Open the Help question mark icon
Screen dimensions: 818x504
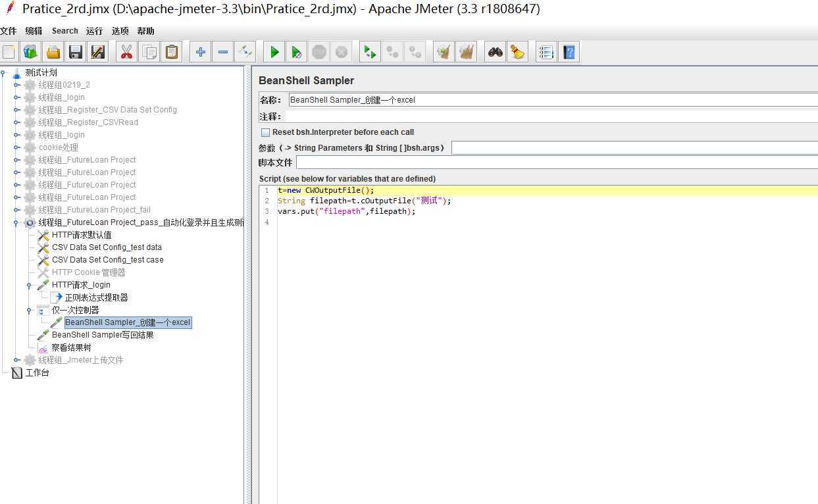(x=569, y=52)
